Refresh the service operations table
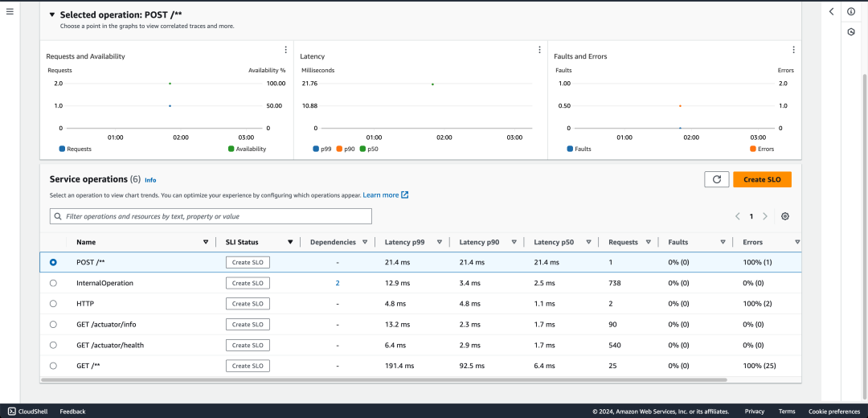This screenshot has height=418, width=868. 716,179
